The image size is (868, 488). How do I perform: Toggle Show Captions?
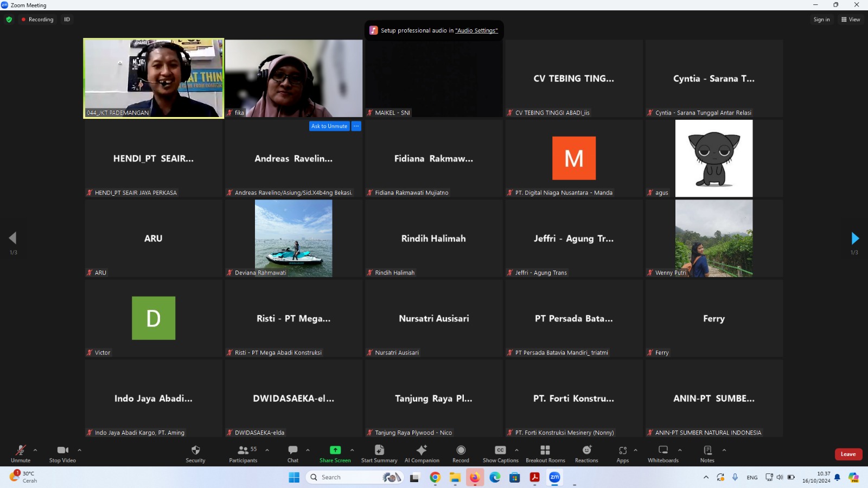pyautogui.click(x=500, y=450)
